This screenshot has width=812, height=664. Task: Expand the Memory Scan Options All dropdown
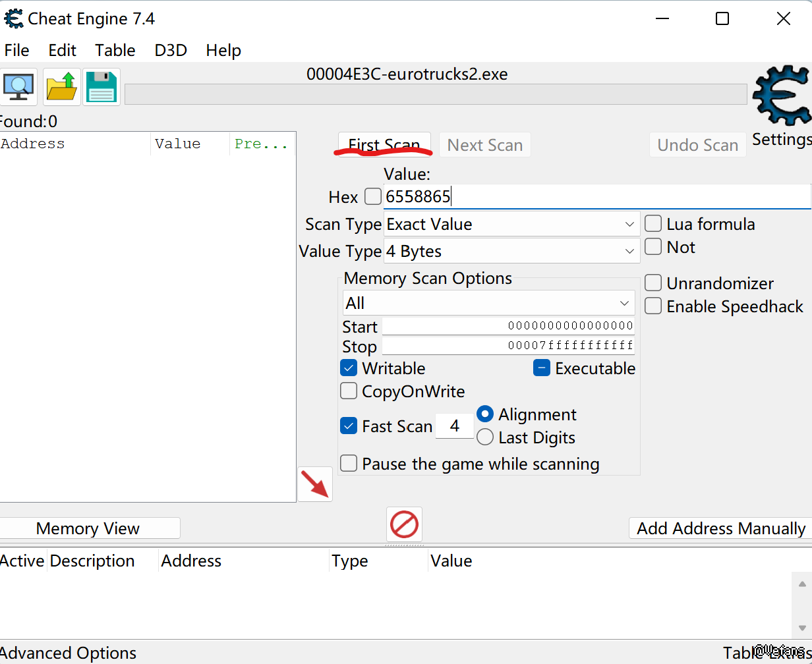488,303
